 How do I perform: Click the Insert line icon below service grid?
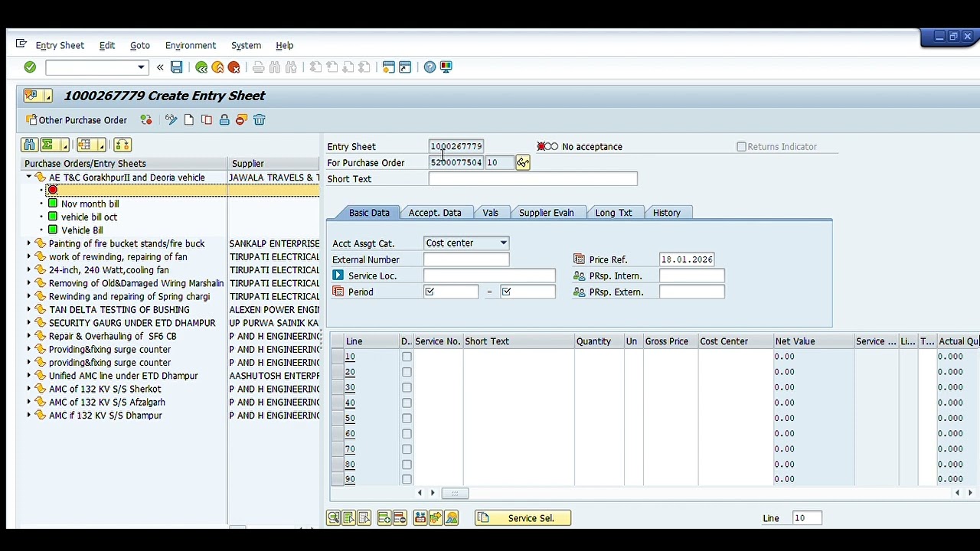tap(384, 518)
